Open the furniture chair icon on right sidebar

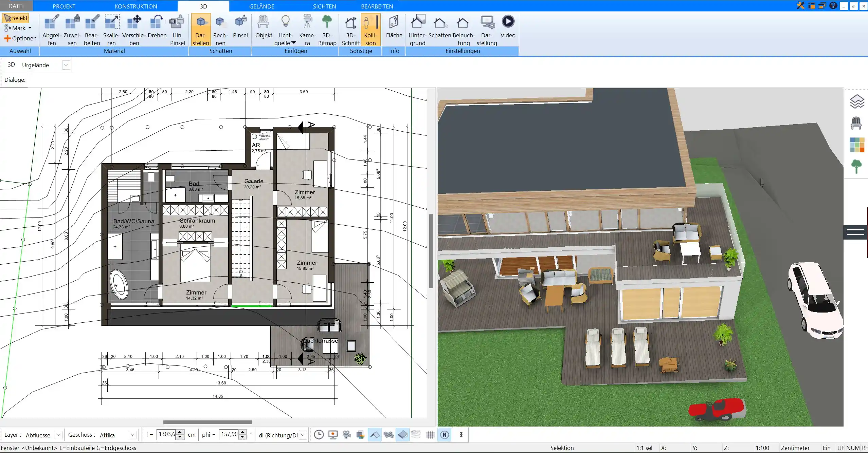[x=856, y=123]
